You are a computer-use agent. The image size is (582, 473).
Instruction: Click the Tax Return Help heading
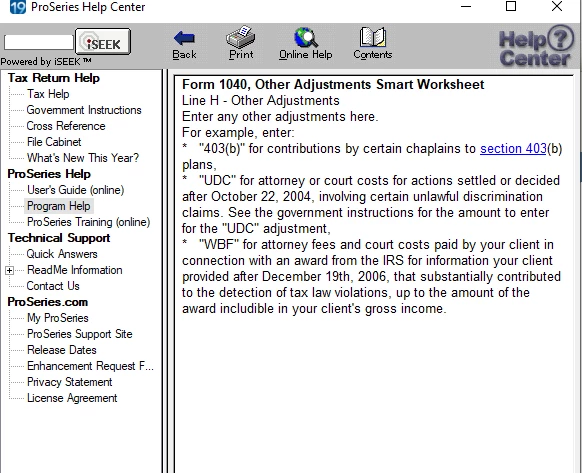(54, 78)
